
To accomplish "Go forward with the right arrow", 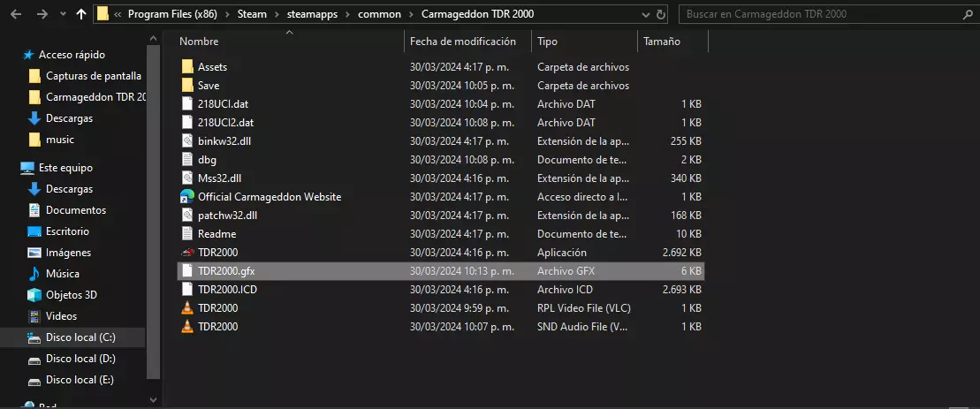I will pos(42,14).
